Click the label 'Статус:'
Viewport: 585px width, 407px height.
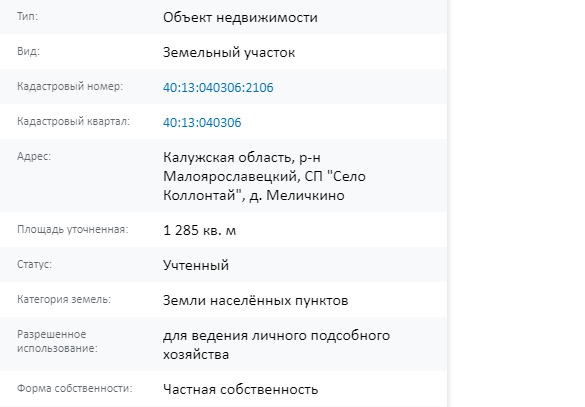click(34, 264)
